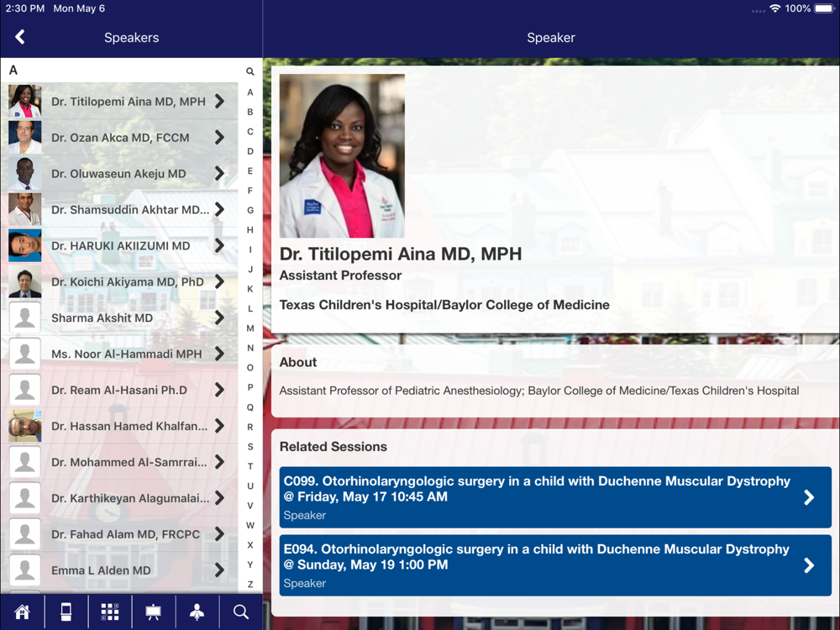The width and height of the screenshot is (840, 630).
Task: Click chevron next to Dr. Oluwaseun Akeju
Action: coord(219,174)
